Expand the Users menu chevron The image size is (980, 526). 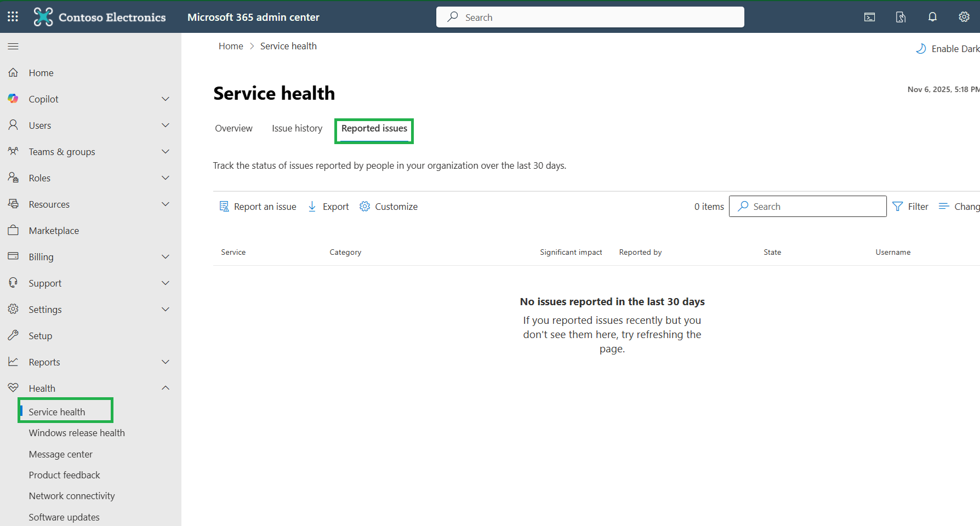[166, 125]
